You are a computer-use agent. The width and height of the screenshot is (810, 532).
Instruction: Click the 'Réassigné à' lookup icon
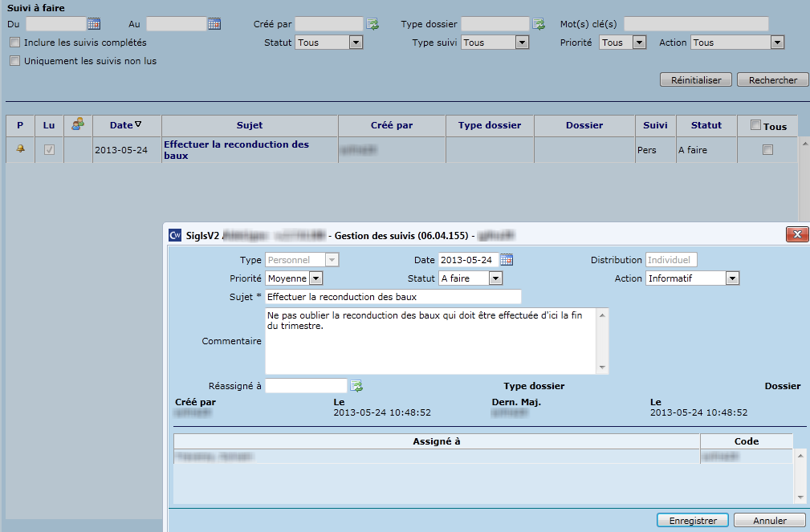(356, 386)
